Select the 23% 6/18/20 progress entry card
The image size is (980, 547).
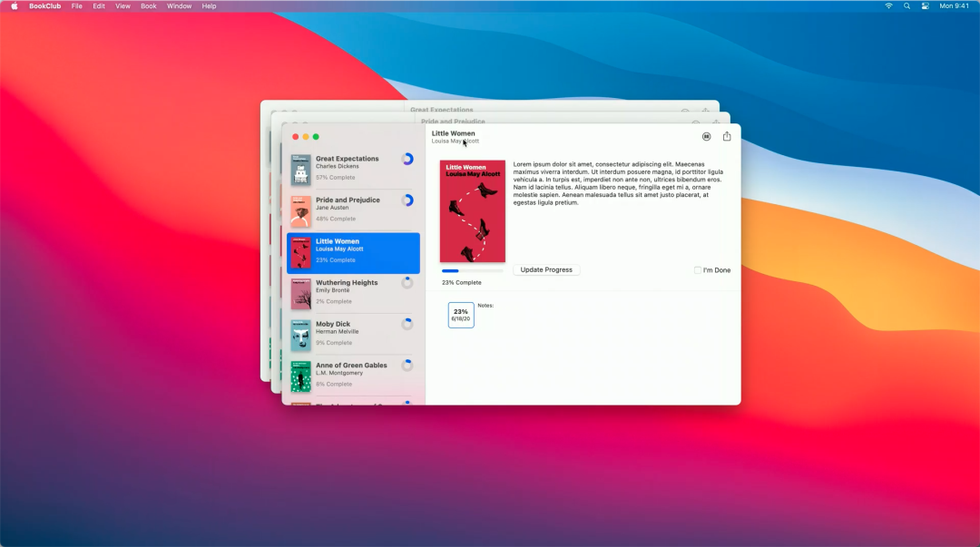461,315
